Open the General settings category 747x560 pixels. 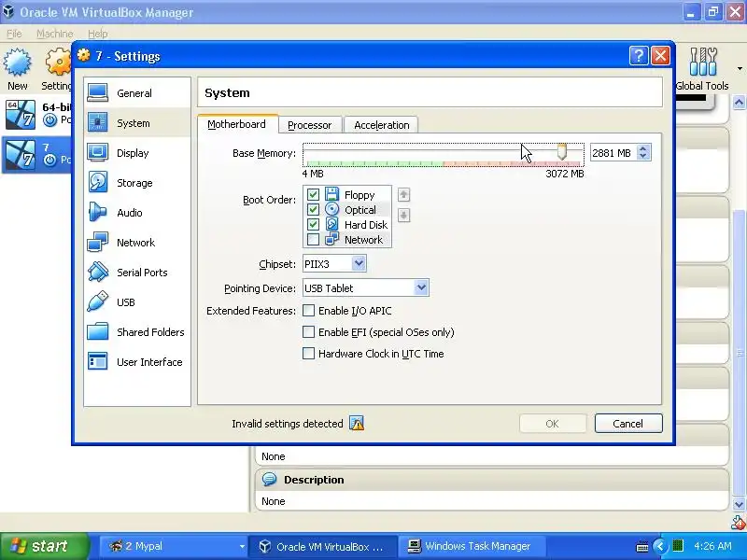pyautogui.click(x=136, y=92)
